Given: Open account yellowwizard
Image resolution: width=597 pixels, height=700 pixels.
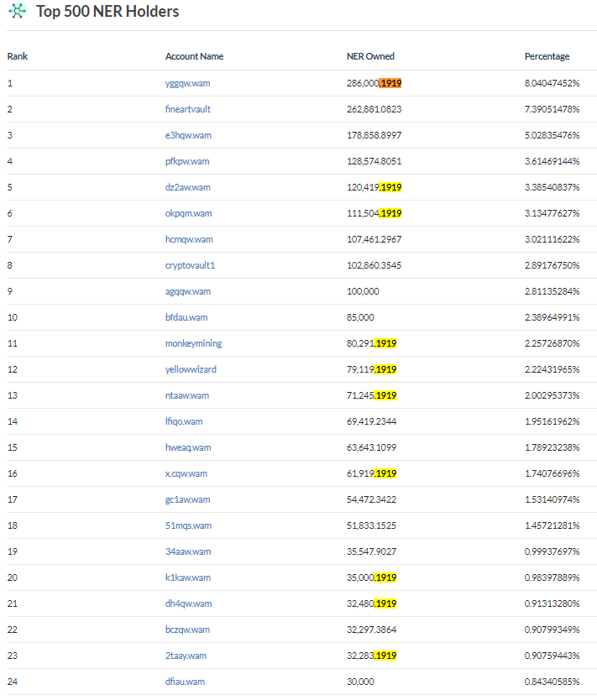Looking at the screenshot, I should point(191,369).
